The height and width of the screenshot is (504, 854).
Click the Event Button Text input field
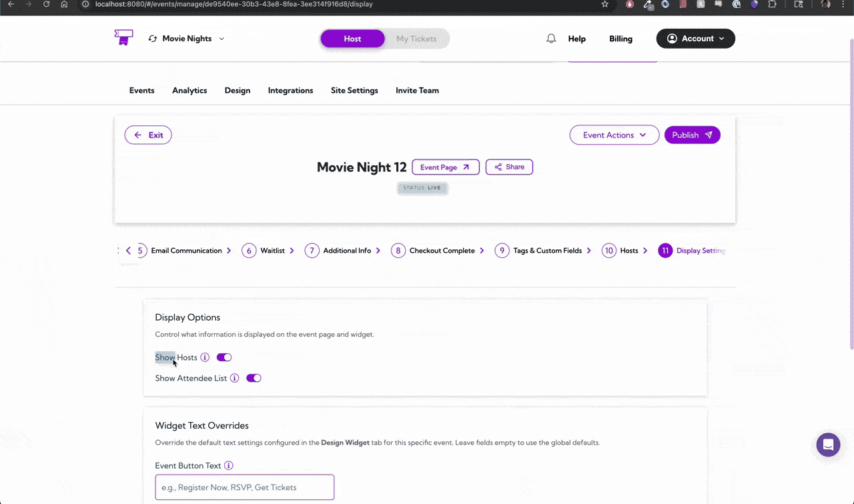click(x=244, y=487)
